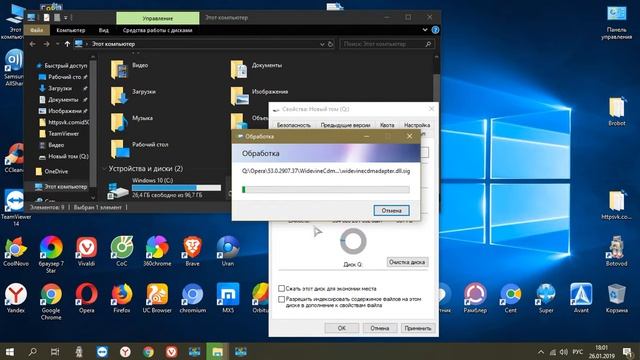Screen dimensions: 640x360
Task: Open the Рамблер browser desktop icon
Action: (x=475, y=298)
